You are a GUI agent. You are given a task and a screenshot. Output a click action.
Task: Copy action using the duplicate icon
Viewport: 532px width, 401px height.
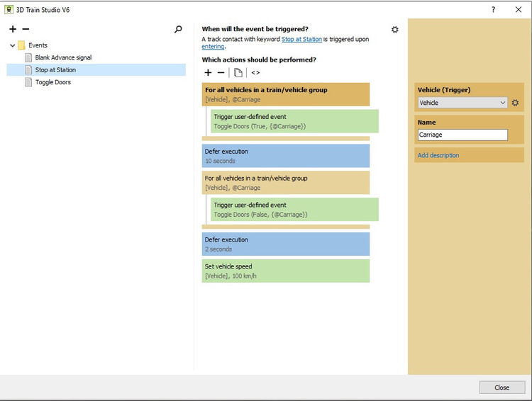[x=238, y=72]
